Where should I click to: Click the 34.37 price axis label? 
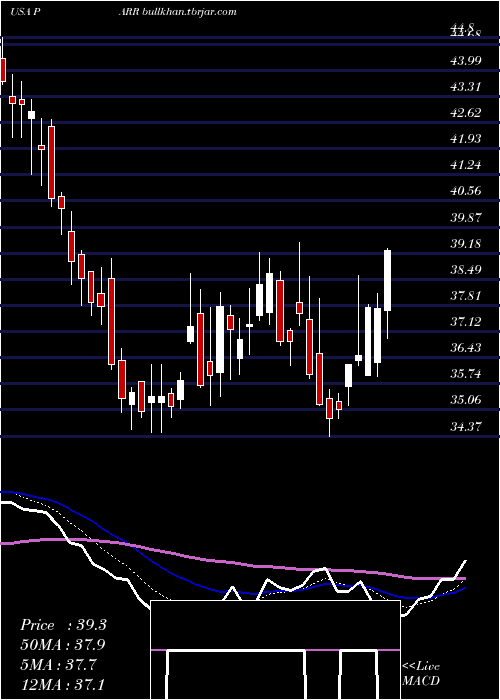(466, 427)
